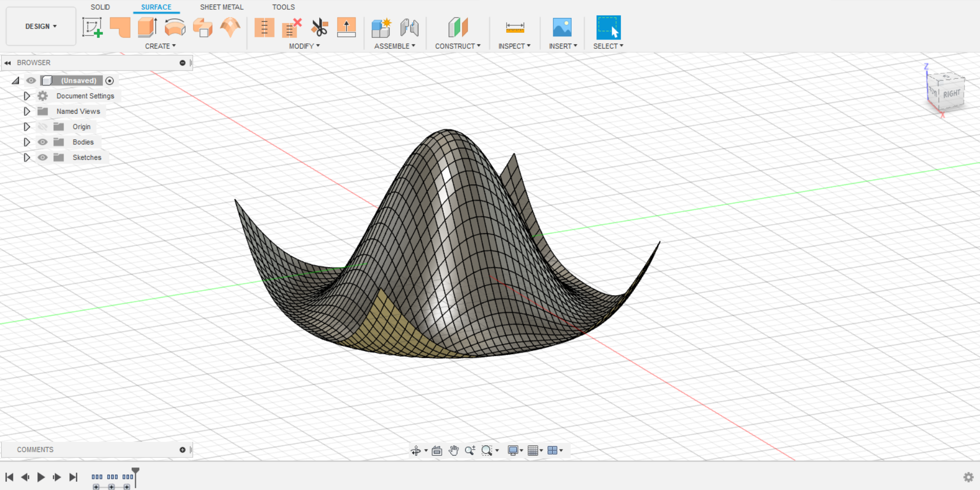Open the Measure tool in Inspect
The image size is (980, 490).
pyautogui.click(x=514, y=28)
